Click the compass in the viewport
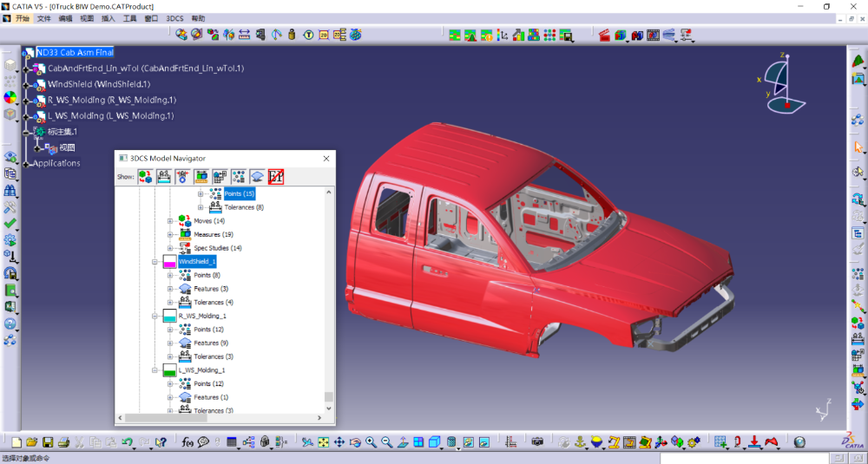 pyautogui.click(x=782, y=83)
